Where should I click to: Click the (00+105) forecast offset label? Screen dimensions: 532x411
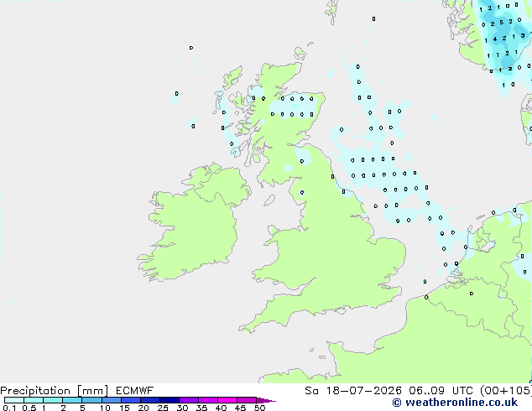tap(506, 391)
